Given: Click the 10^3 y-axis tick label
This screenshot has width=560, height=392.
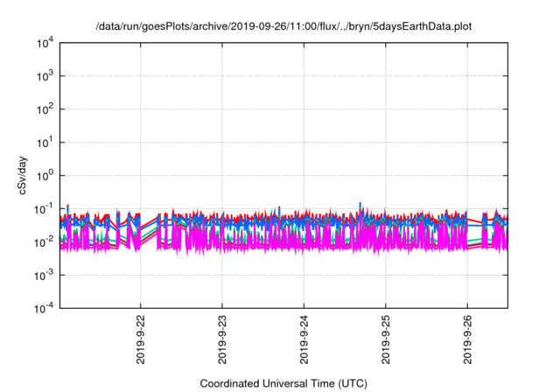Looking at the screenshot, I should click(x=45, y=76).
